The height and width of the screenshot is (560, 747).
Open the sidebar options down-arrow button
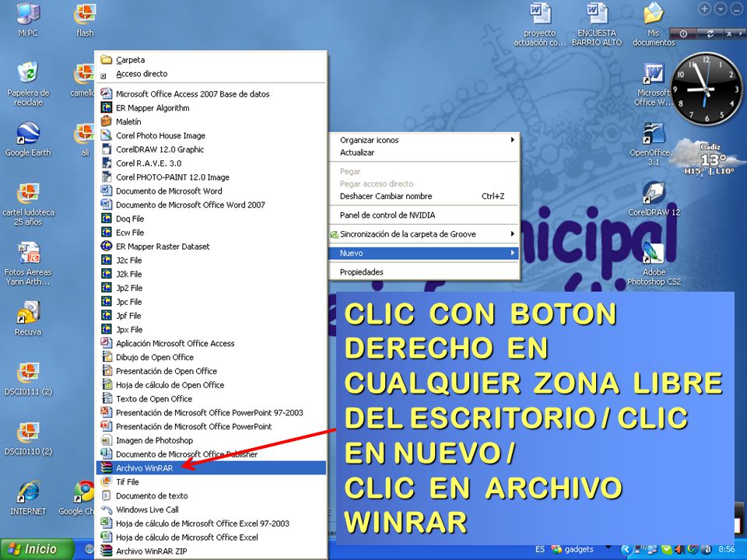(721, 9)
